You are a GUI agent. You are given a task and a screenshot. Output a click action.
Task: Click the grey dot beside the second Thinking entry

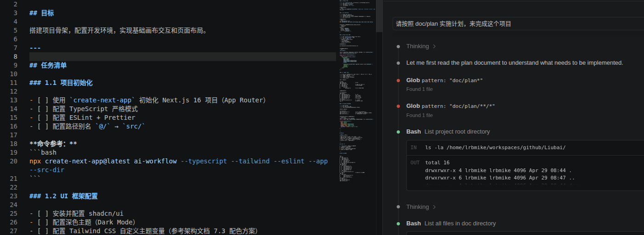click(398, 207)
